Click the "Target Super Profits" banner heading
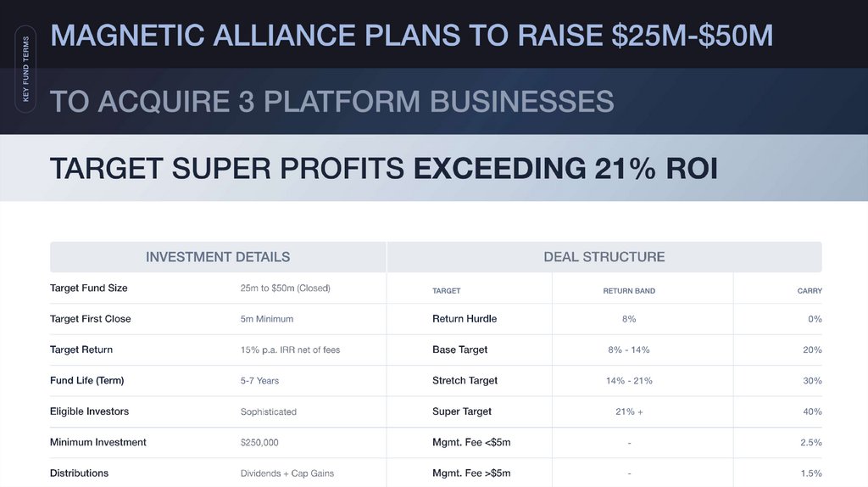The image size is (868, 487). [383, 169]
